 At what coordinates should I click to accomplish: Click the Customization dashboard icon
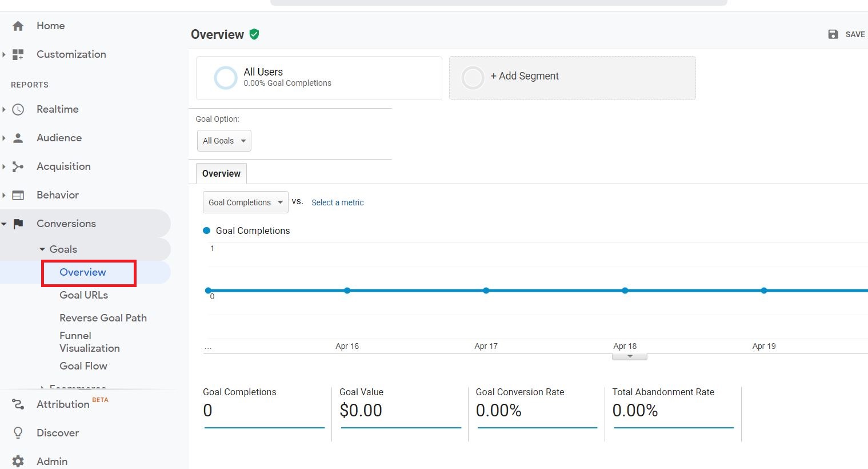tap(18, 54)
